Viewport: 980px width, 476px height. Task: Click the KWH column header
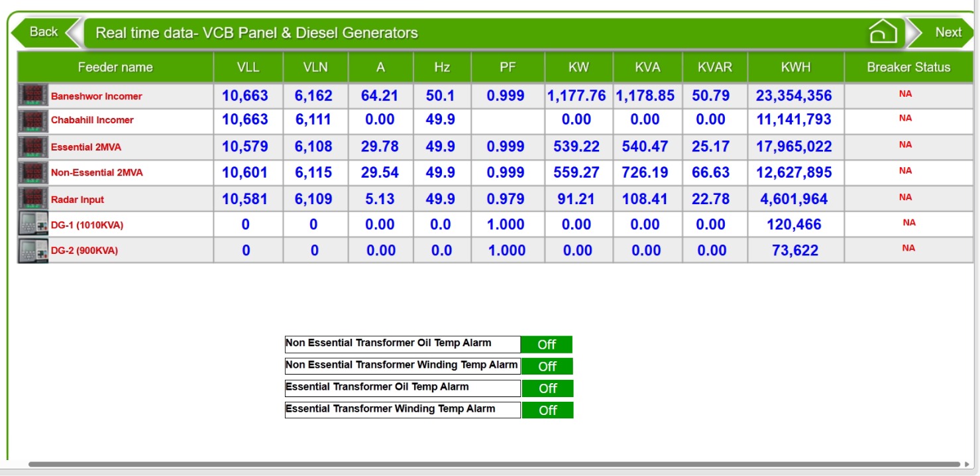pos(795,67)
